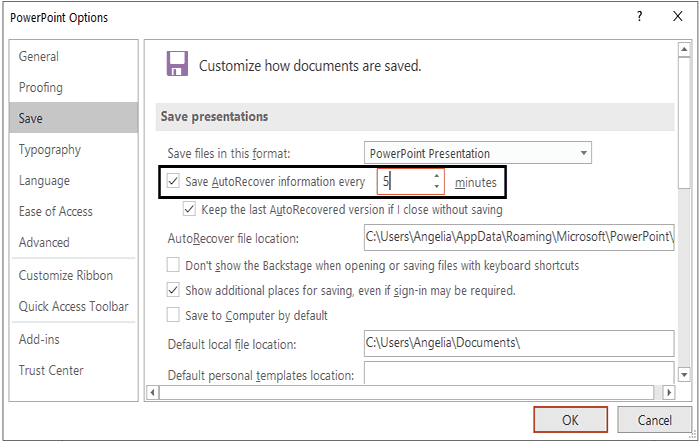Click the Help question mark button
The height and width of the screenshot is (442, 700).
coord(640,17)
